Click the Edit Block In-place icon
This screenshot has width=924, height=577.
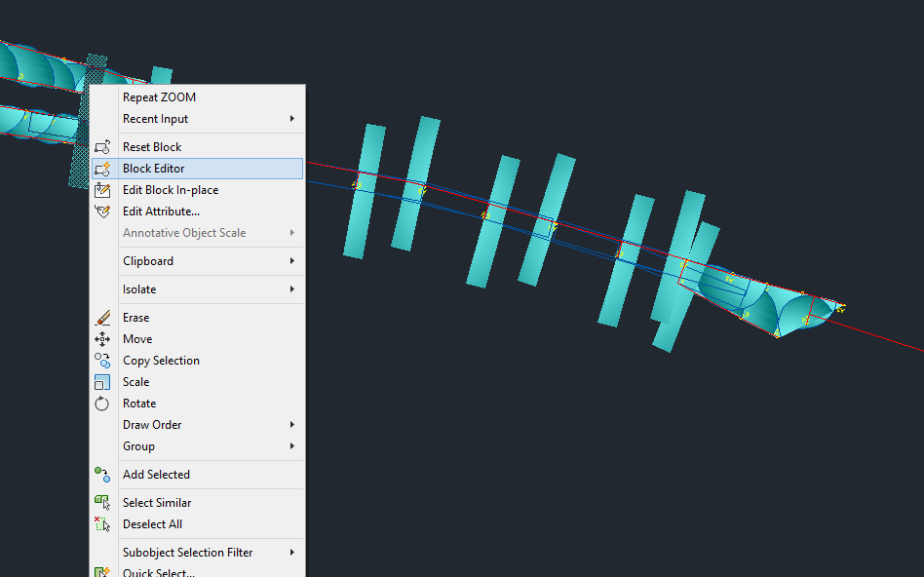pyautogui.click(x=102, y=190)
